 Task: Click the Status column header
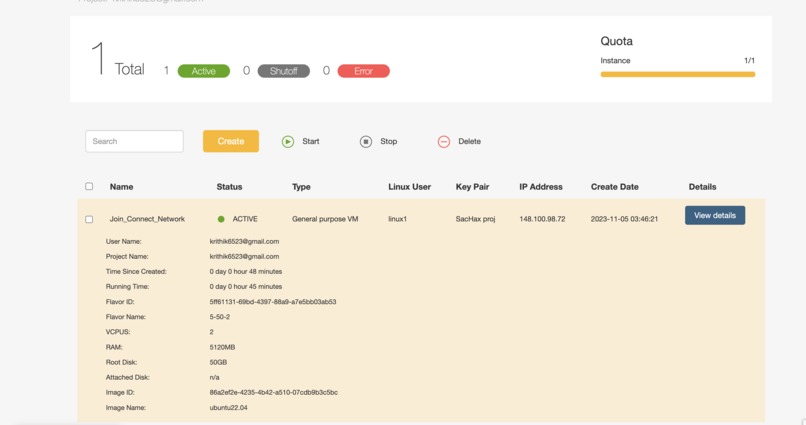tap(229, 187)
